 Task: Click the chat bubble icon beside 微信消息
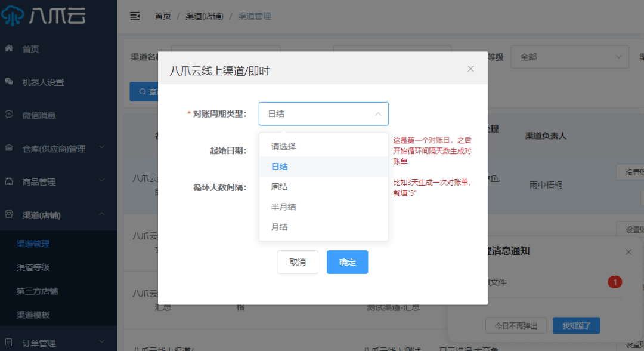point(8,115)
